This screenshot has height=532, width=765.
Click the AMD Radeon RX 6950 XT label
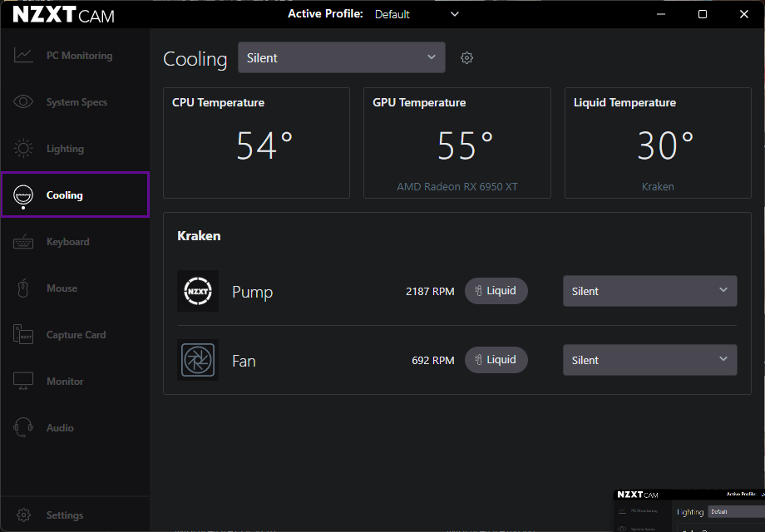[x=457, y=187]
